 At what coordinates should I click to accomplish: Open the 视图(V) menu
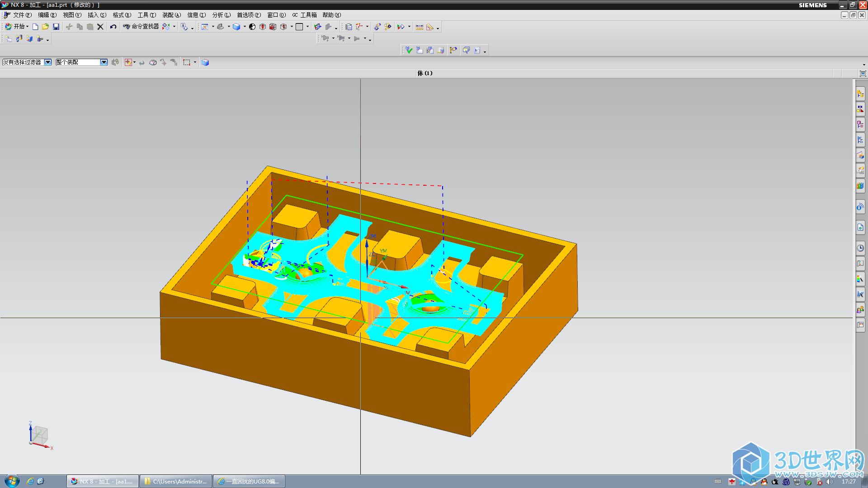72,15
